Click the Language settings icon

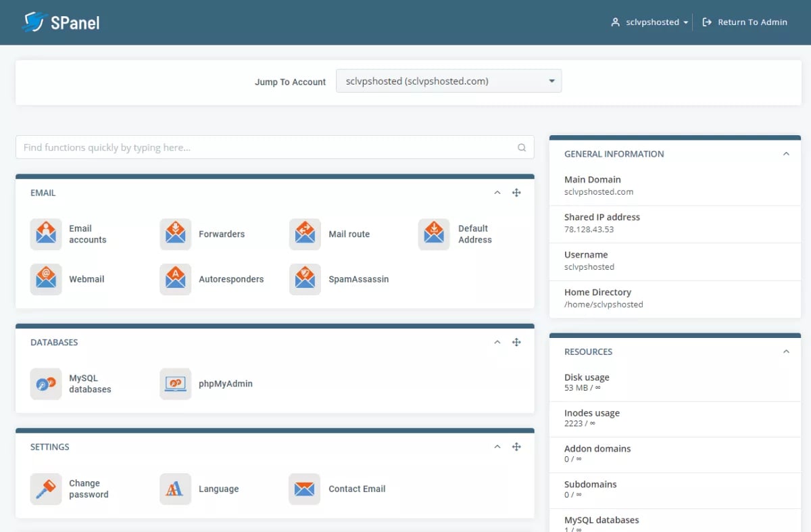click(175, 489)
